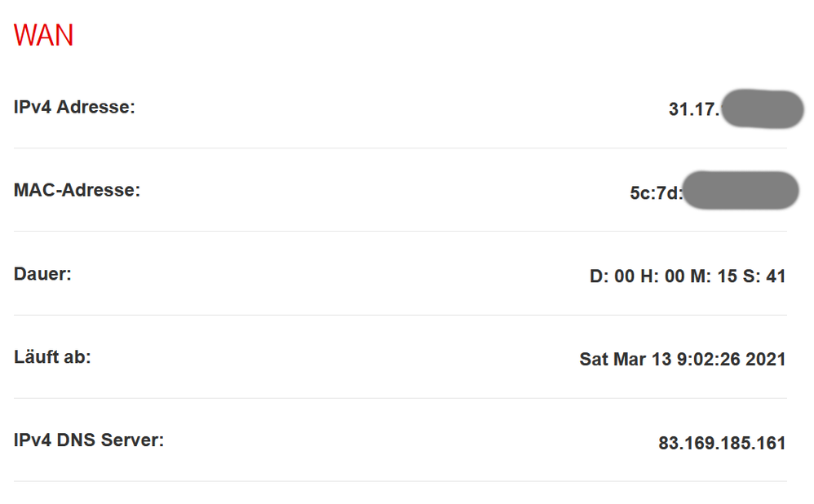Click the MAC-Adresse label
Image resolution: width=814 pixels, height=504 pixels.
(77, 190)
